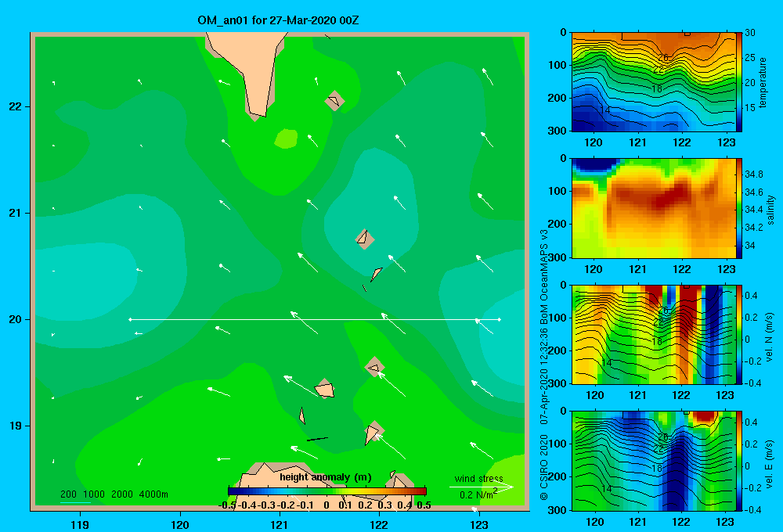The image size is (783, 532).
Task: Click tick value 0.4 on vel. N scale
Action: [x=752, y=296]
